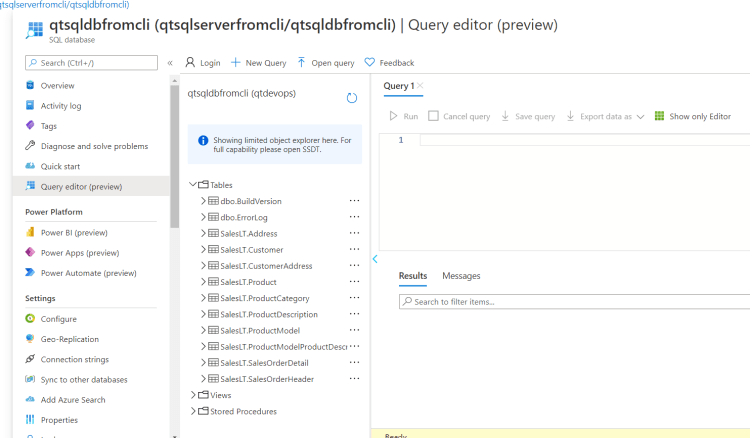This screenshot has width=750, height=438.
Task: Expand SalesLT.Customer table
Action: pyautogui.click(x=203, y=250)
